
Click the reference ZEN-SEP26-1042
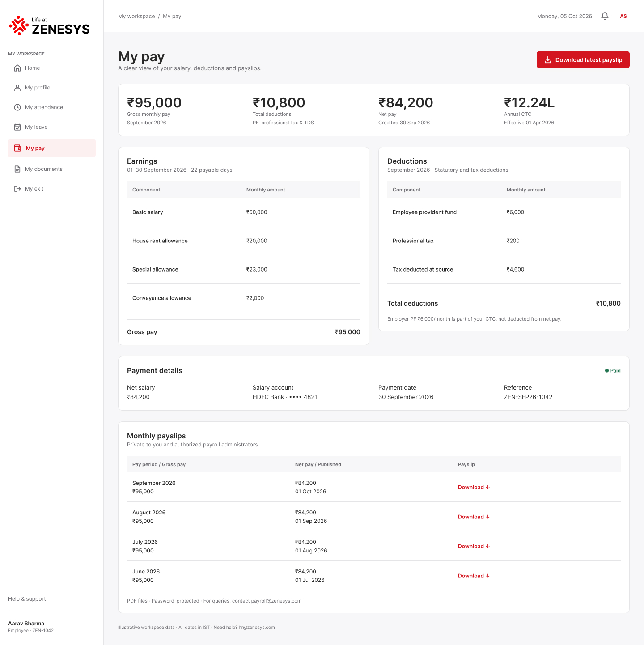528,397
